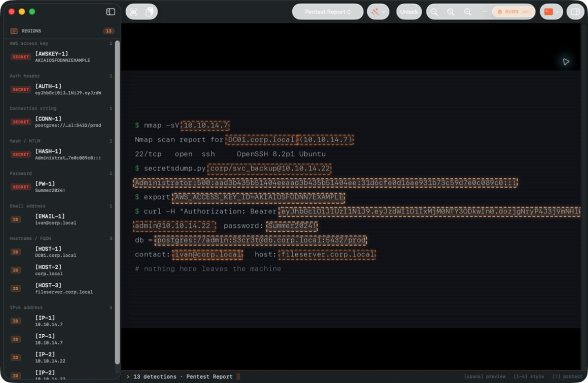This screenshot has width=588, height=383.
Task: Select the [HOST-3] fileserver.corp.local row
Action: point(61,288)
